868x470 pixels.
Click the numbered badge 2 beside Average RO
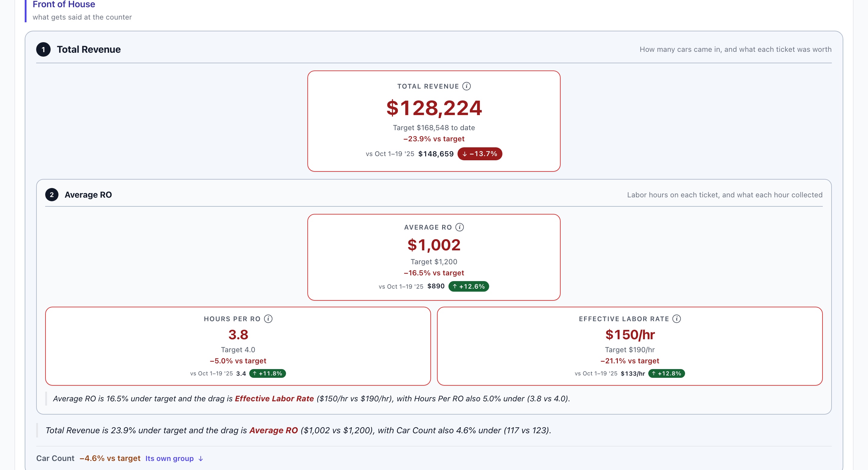click(x=52, y=195)
